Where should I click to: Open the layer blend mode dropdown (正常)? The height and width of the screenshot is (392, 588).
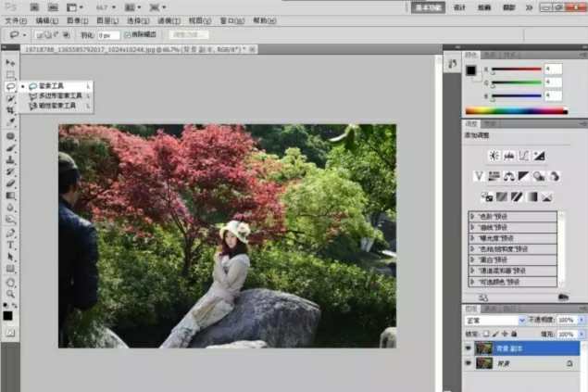point(495,321)
